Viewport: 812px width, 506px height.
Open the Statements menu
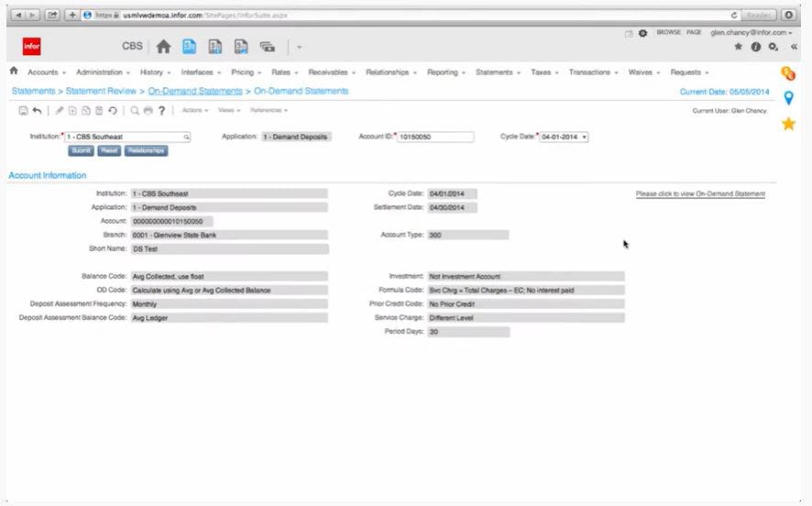[x=497, y=72]
